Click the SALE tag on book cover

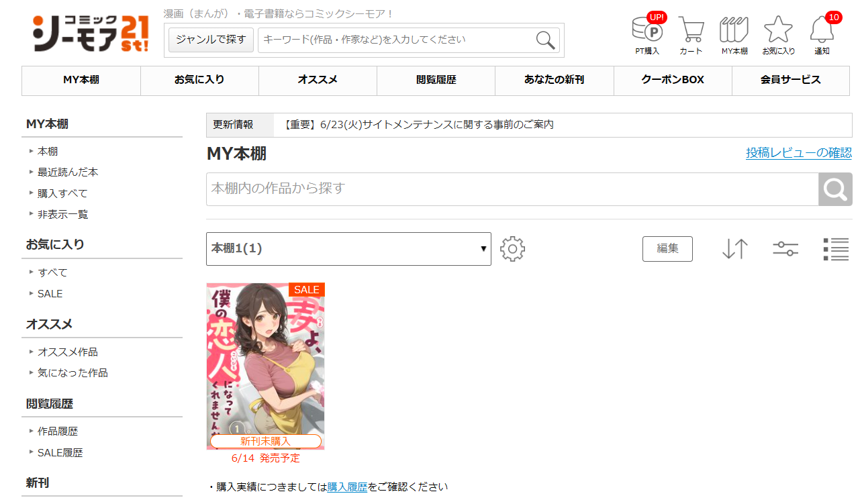[x=307, y=290]
